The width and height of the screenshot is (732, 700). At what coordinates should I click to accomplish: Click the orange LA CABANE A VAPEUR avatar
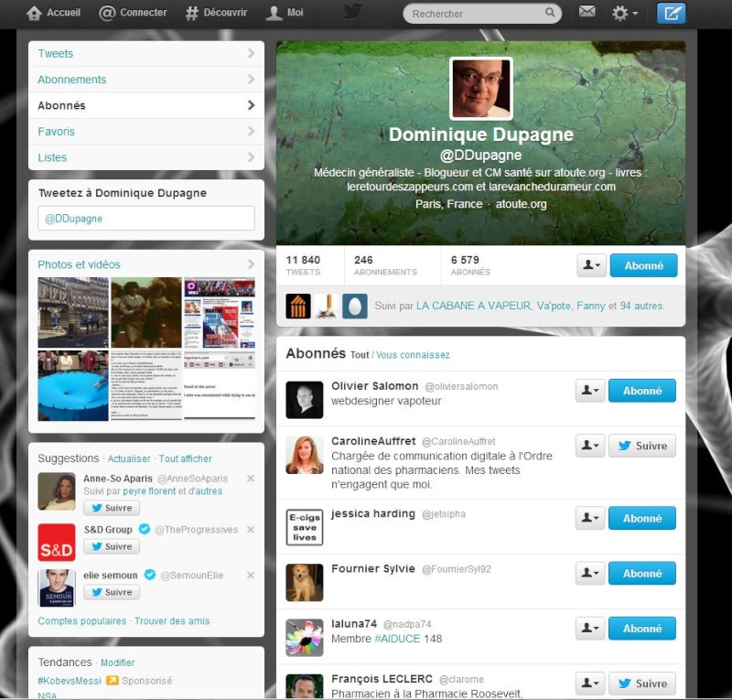point(298,307)
